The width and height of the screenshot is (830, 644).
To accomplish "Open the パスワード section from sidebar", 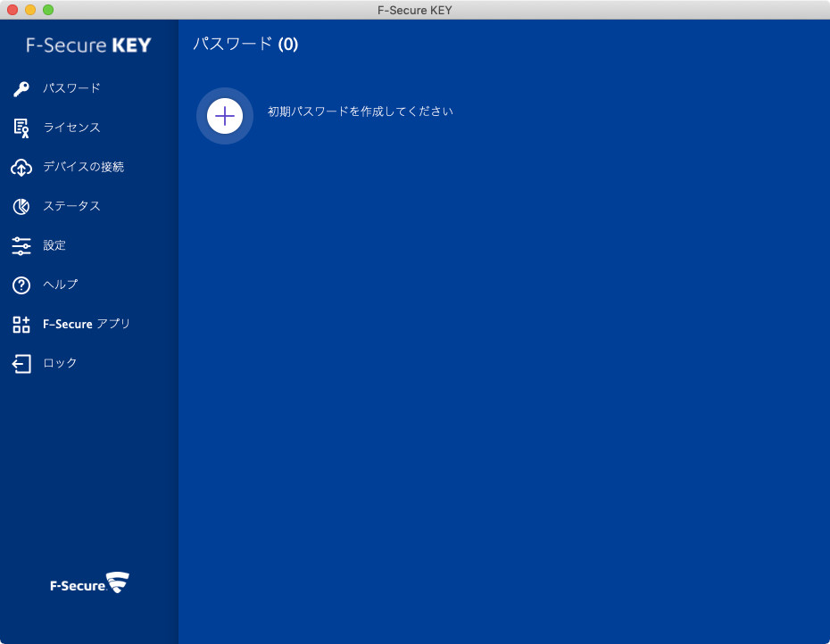I will [x=71, y=88].
